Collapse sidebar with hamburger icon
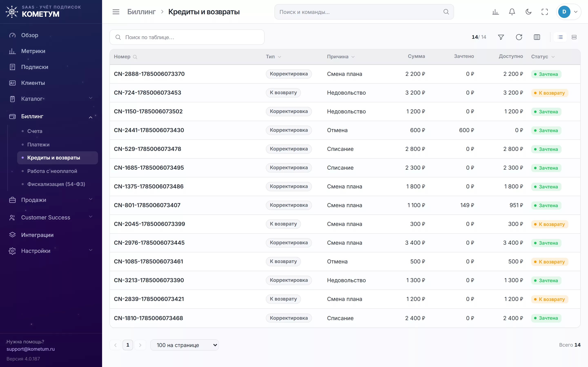 click(116, 12)
